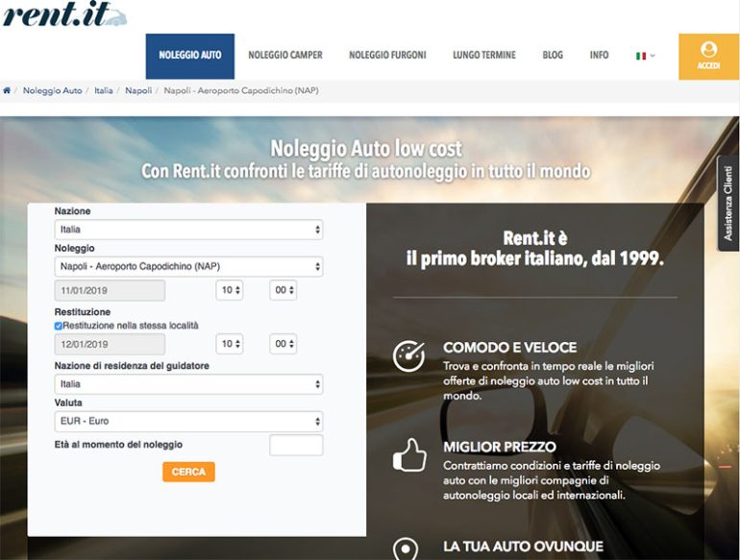Viewport: 740px width, 560px height.
Task: Open return minutes dropdown next to 12/01/2019
Action: [x=284, y=344]
